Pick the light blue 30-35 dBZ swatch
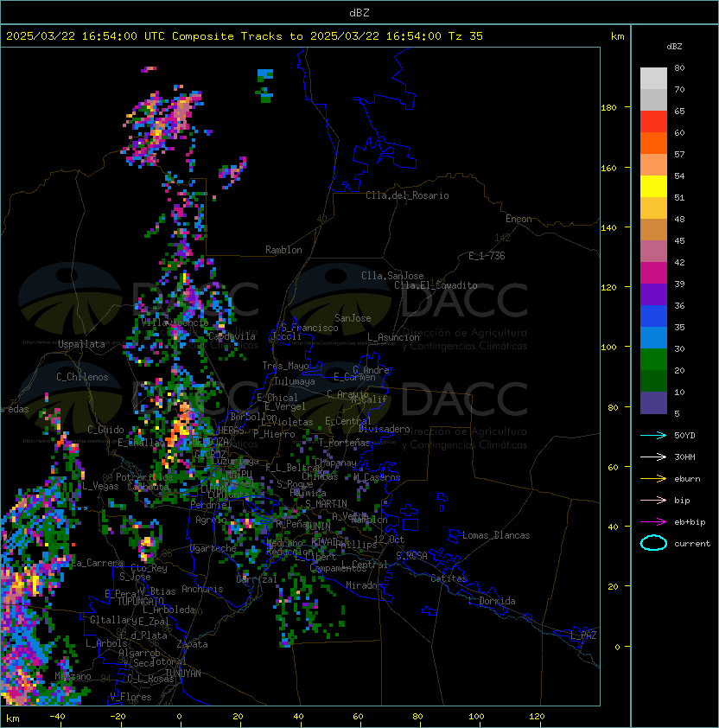 coord(653,338)
